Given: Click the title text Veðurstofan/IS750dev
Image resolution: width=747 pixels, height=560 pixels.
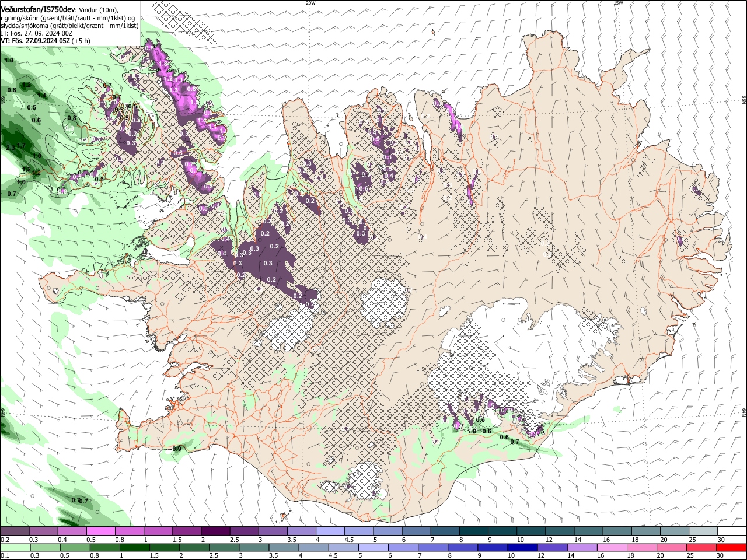Looking at the screenshot, I should [38, 9].
